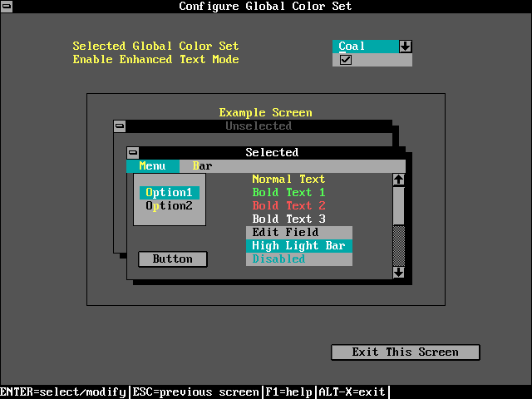This screenshot has width=532, height=399.
Task: Open the Menu item in the example bar
Action: (x=152, y=166)
